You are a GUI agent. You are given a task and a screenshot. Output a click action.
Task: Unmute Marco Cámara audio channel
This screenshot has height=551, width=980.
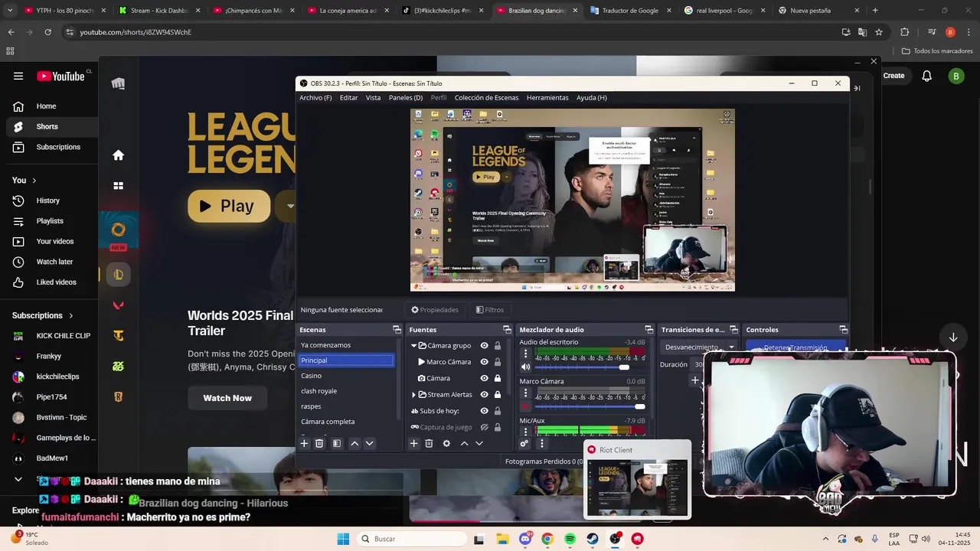[x=525, y=406]
